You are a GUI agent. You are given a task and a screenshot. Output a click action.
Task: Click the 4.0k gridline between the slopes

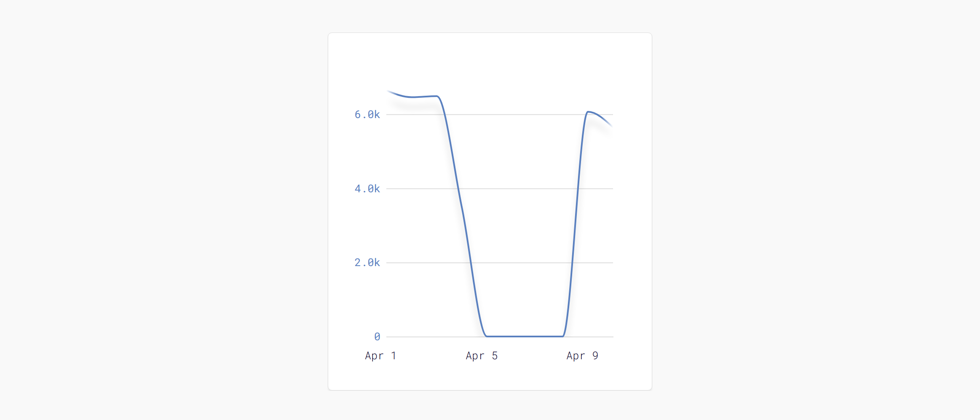point(518,188)
